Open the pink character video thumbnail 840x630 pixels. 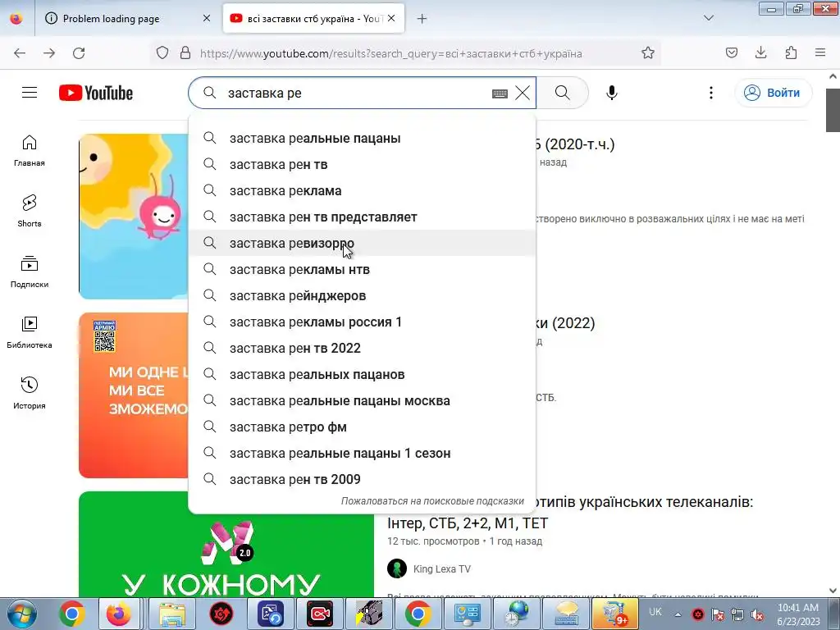[x=134, y=217]
